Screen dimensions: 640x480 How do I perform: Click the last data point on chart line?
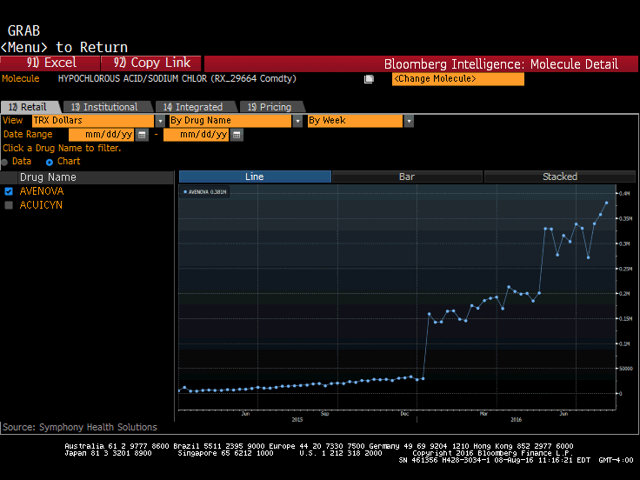[607, 203]
